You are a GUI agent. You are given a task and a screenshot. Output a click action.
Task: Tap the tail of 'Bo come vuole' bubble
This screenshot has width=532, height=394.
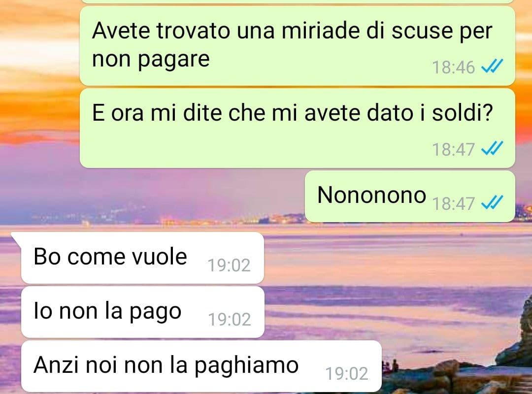[16, 238]
